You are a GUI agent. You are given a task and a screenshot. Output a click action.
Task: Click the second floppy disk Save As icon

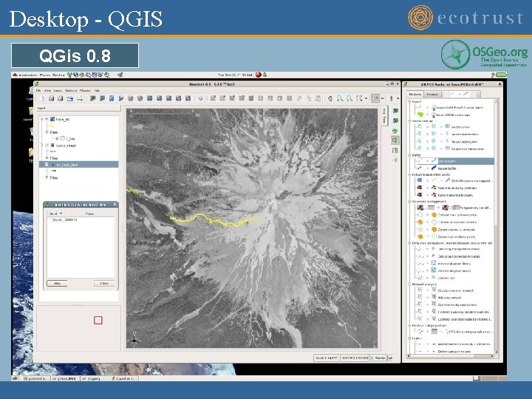[x=61, y=98]
